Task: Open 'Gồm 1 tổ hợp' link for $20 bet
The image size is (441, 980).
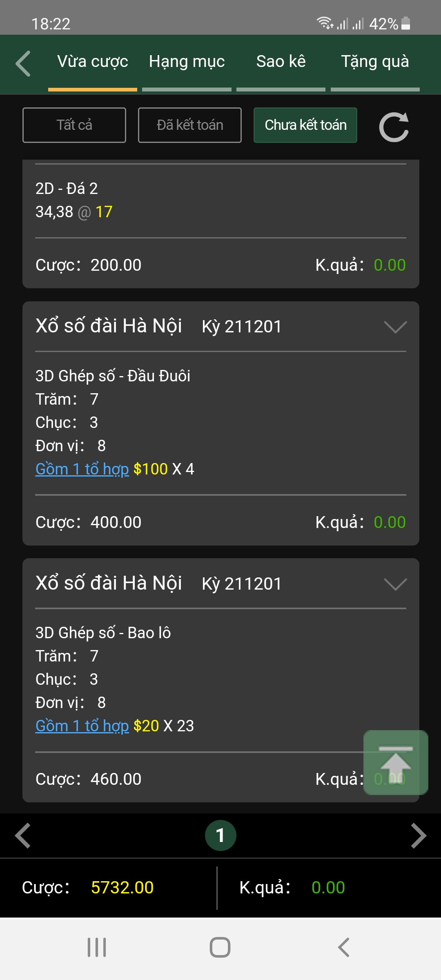Action: click(x=82, y=726)
